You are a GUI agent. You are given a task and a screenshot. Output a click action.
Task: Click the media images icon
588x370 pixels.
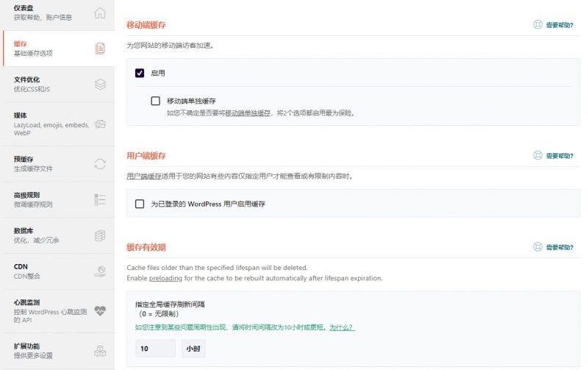coord(100,124)
